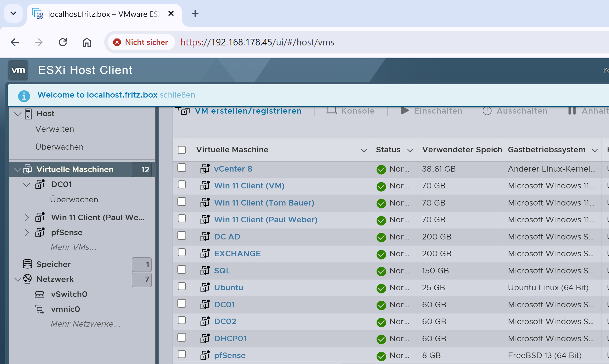Screen dimensions: 609x364
Task: Check the vCenter 8 row checkbox
Action: point(182,168)
